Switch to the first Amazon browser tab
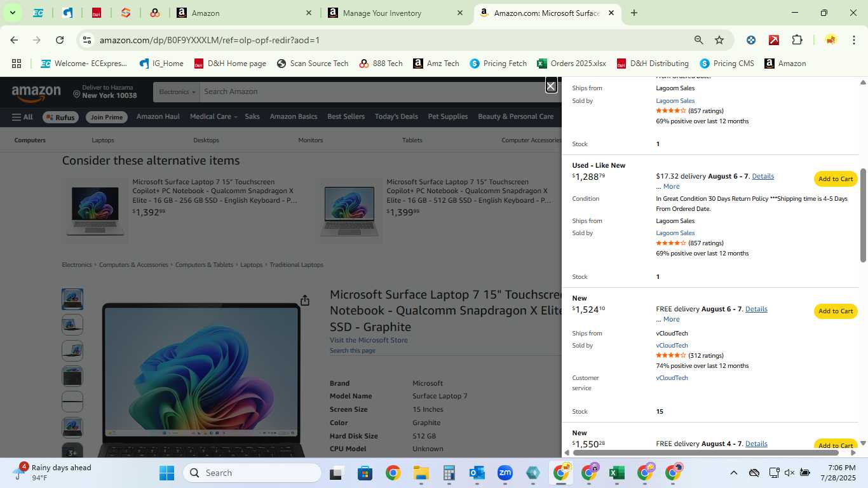This screenshot has height=488, width=868. (245, 13)
